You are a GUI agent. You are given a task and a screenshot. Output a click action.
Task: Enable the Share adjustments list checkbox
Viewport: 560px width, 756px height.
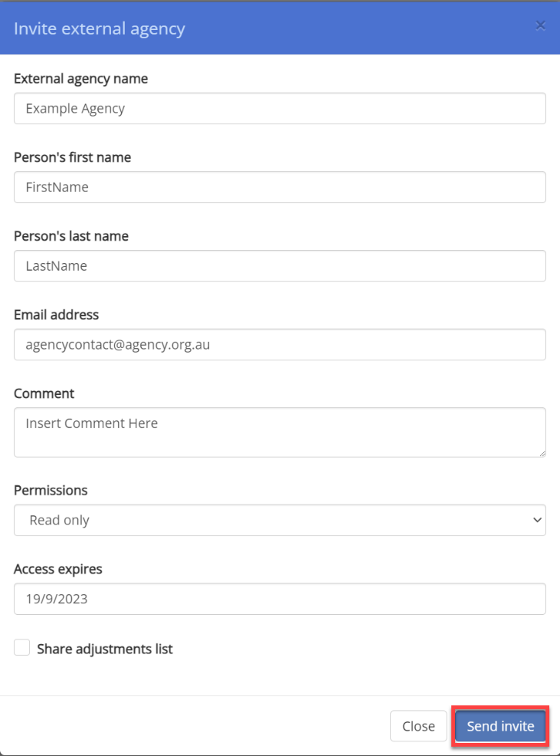tap(21, 648)
